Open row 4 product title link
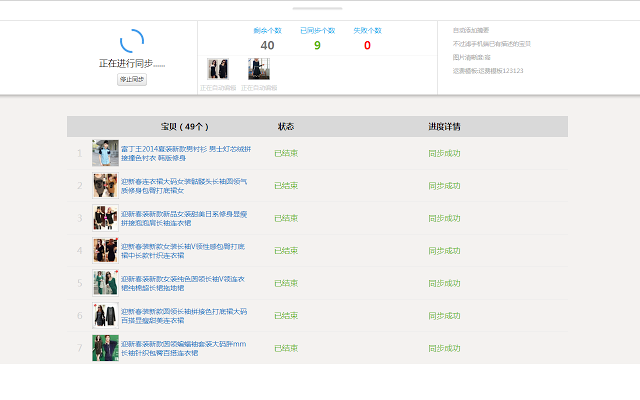The width and height of the screenshot is (640, 400). coord(183,251)
